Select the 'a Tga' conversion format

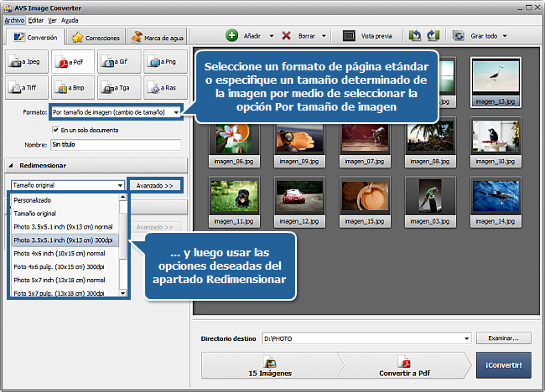point(119,88)
